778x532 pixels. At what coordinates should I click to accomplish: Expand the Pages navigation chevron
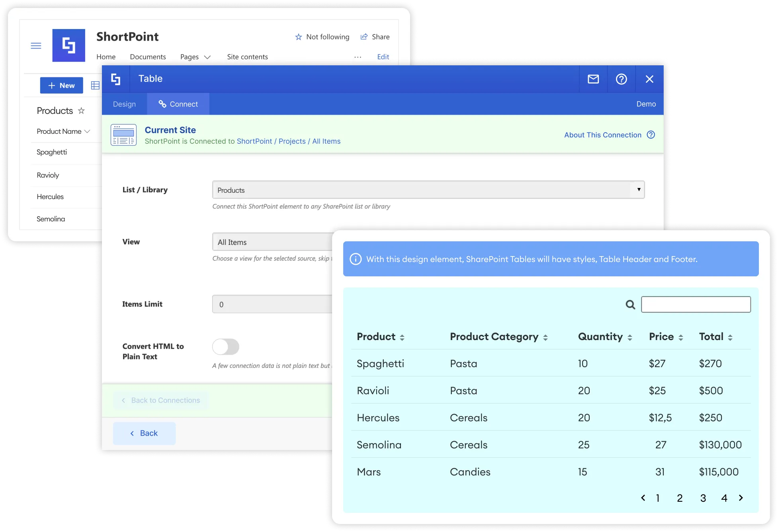[x=207, y=57]
